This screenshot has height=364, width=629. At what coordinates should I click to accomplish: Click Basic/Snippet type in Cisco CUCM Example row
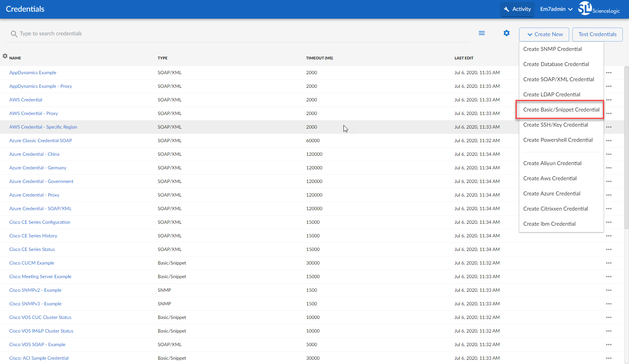pyautogui.click(x=172, y=263)
